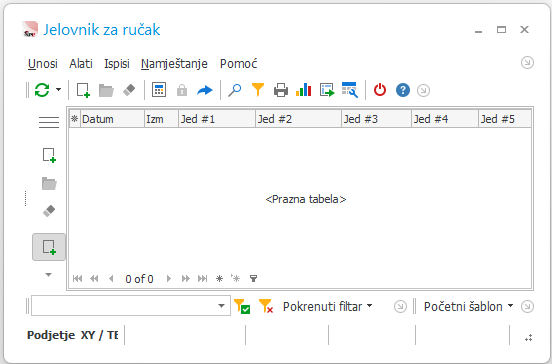Screen dimensions: 552x364
Task: Click the table search icon
Action: point(350,90)
